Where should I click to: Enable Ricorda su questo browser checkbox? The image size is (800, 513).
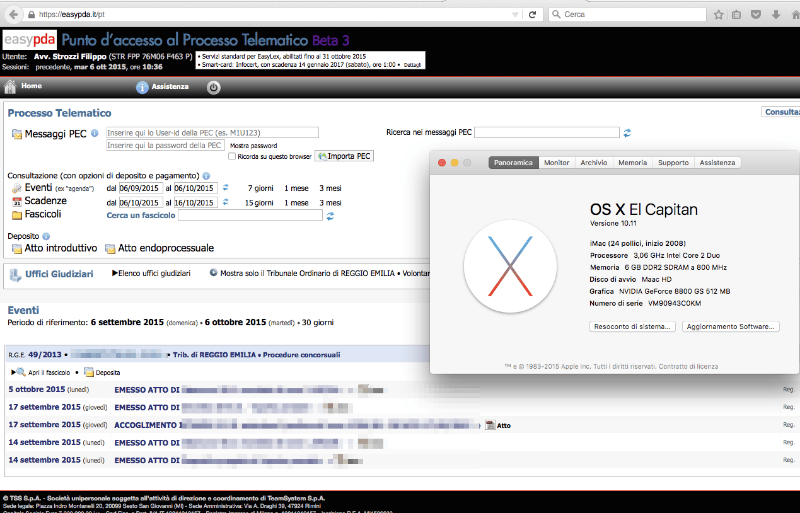(x=232, y=156)
